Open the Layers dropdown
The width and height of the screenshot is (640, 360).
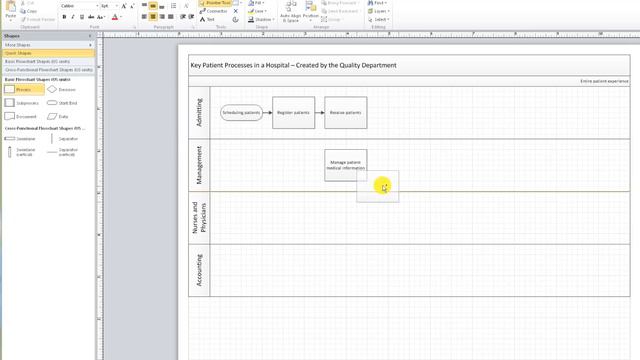click(378, 11)
